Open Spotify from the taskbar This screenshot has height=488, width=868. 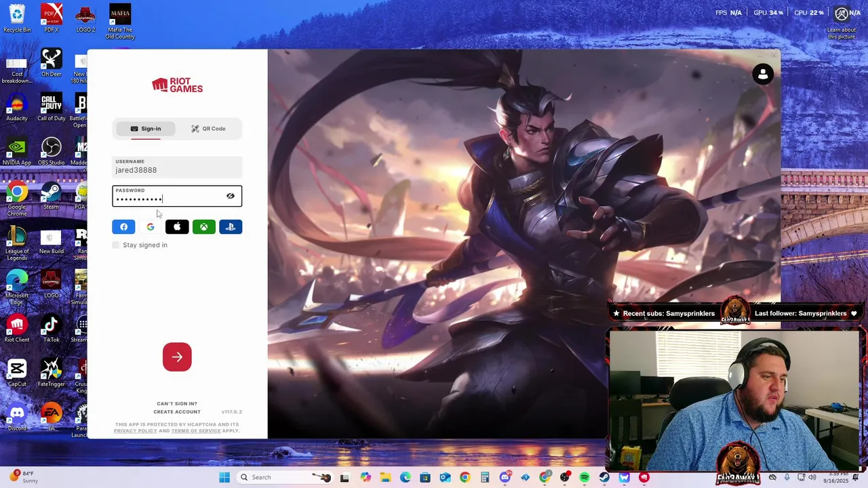(585, 477)
